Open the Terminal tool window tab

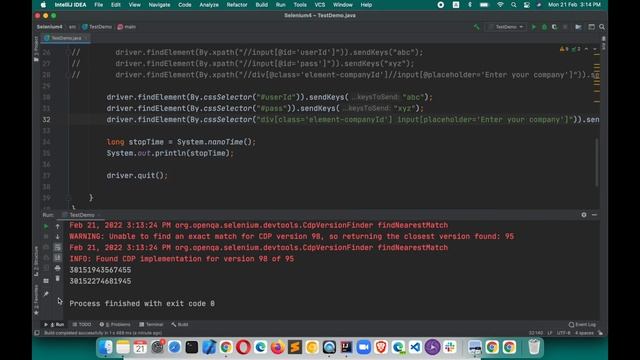point(151,324)
